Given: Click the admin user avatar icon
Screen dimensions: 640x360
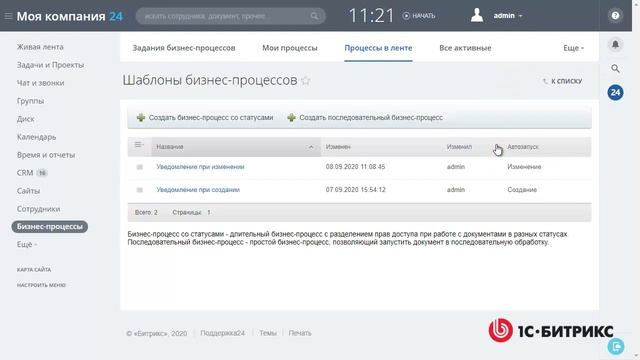Looking at the screenshot, I should click(477, 16).
